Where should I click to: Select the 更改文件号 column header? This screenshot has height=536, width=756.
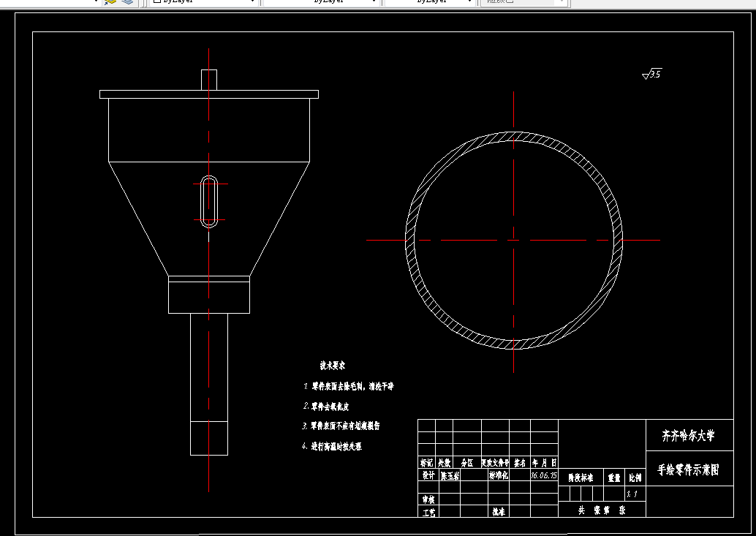(x=495, y=463)
